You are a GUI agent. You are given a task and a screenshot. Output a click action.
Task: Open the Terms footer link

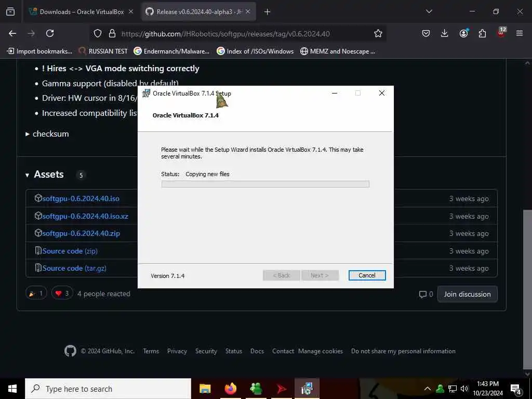(x=151, y=351)
